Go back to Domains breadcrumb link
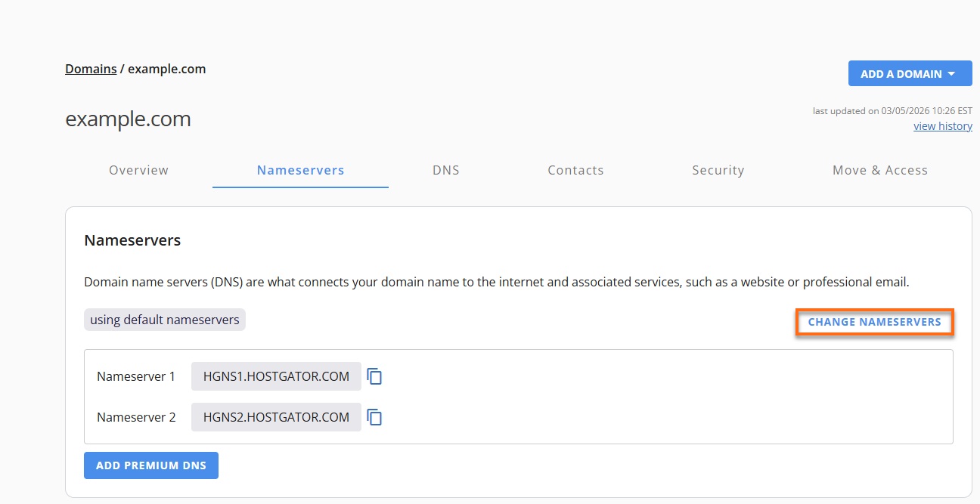 click(x=91, y=69)
